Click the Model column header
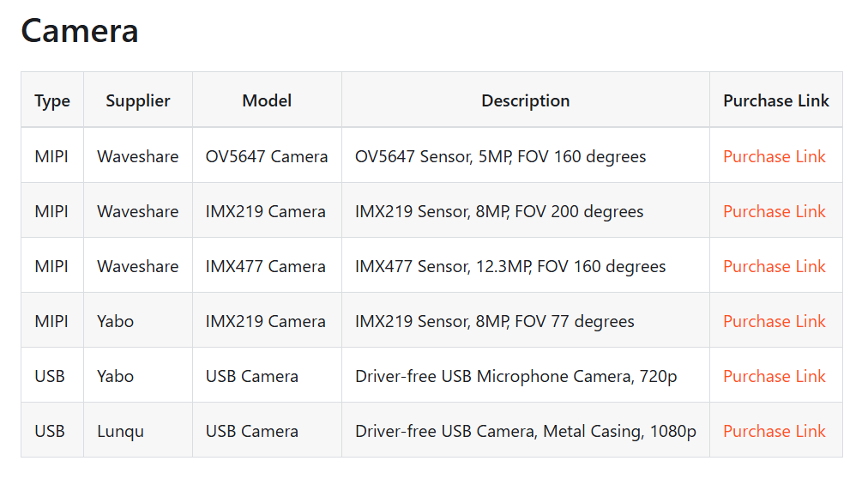Image resolution: width=868 pixels, height=479 pixels. click(267, 100)
